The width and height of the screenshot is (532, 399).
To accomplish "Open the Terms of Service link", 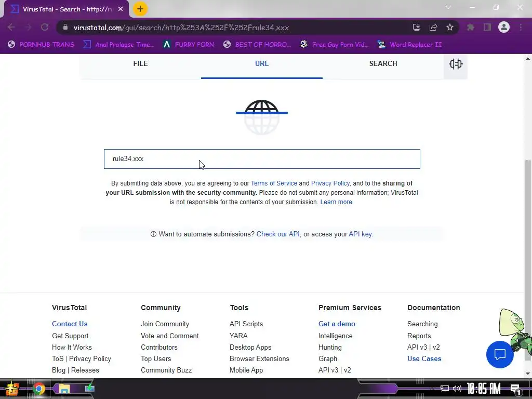I will [x=274, y=183].
